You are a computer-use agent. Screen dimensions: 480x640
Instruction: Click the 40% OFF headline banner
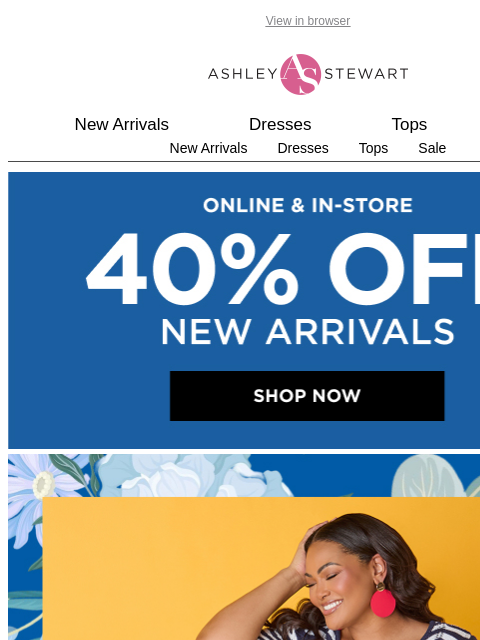282,269
